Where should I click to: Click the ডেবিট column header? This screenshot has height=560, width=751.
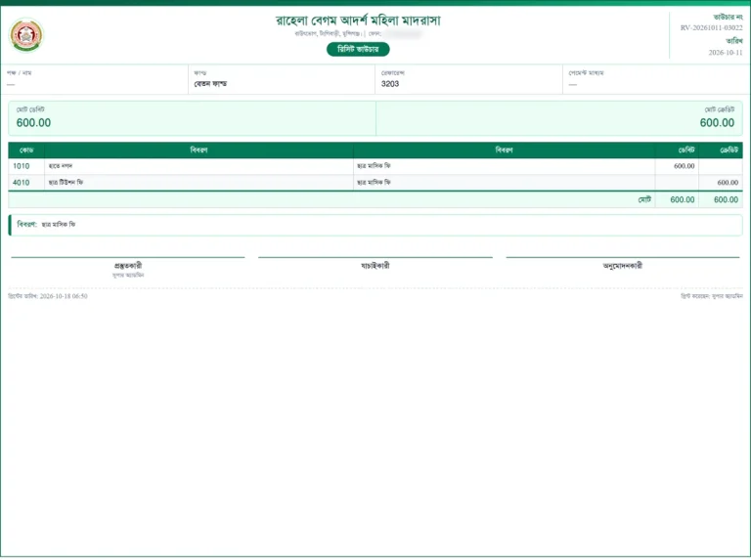[677, 151]
